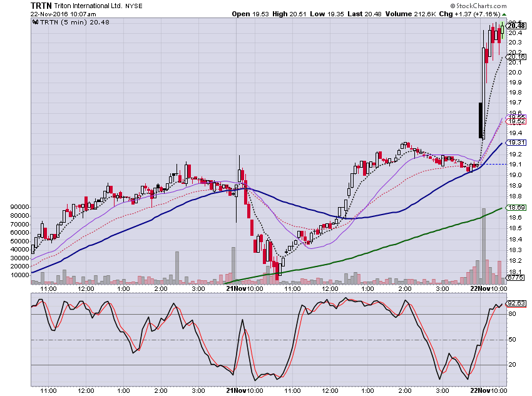Click the StockCharts.com copyright logo

[x=478, y=6]
